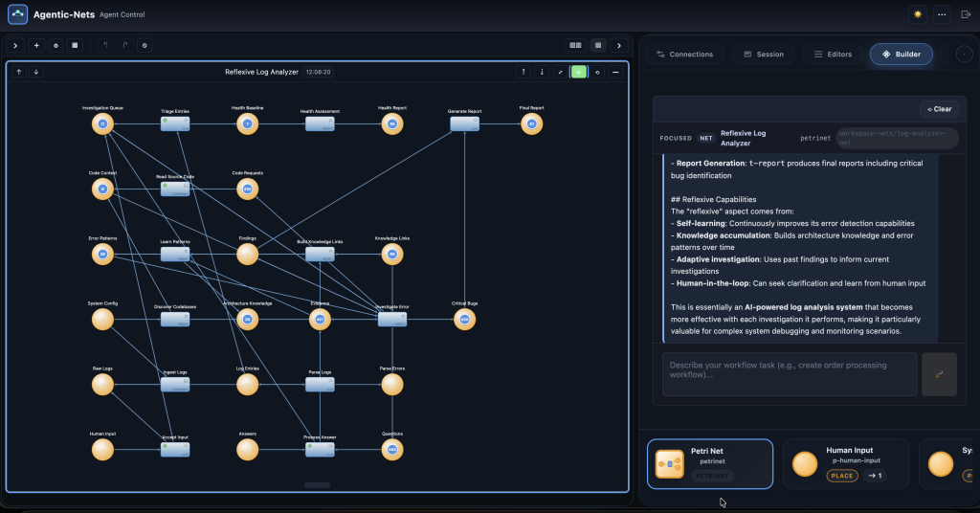Switch to split columns layout view
This screenshot has height=513, width=980.
pos(575,45)
